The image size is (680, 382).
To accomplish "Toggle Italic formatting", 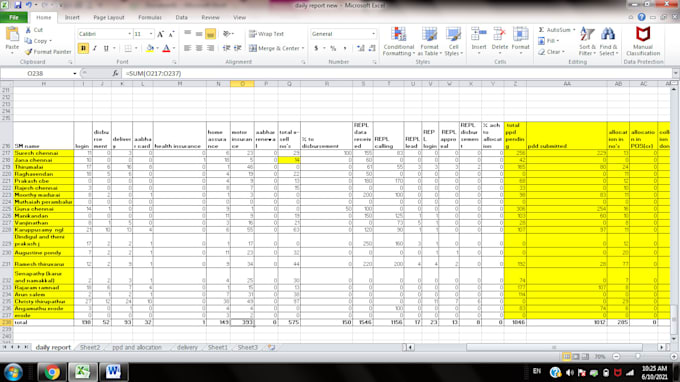I will pos(95,48).
